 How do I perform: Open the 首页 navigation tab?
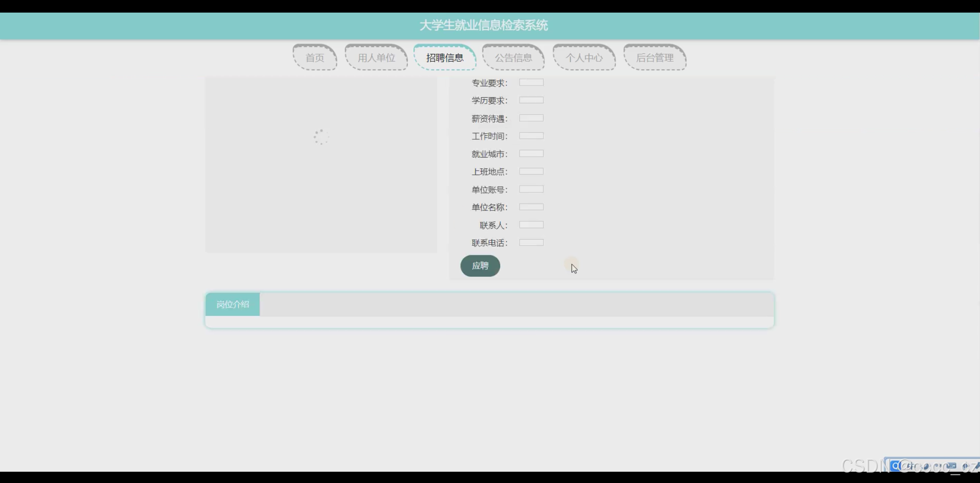point(315,58)
